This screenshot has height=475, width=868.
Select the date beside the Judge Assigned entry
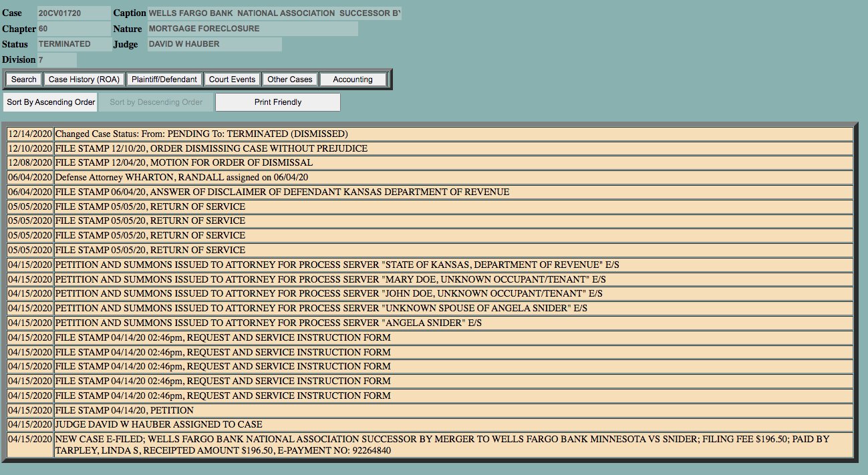point(30,424)
